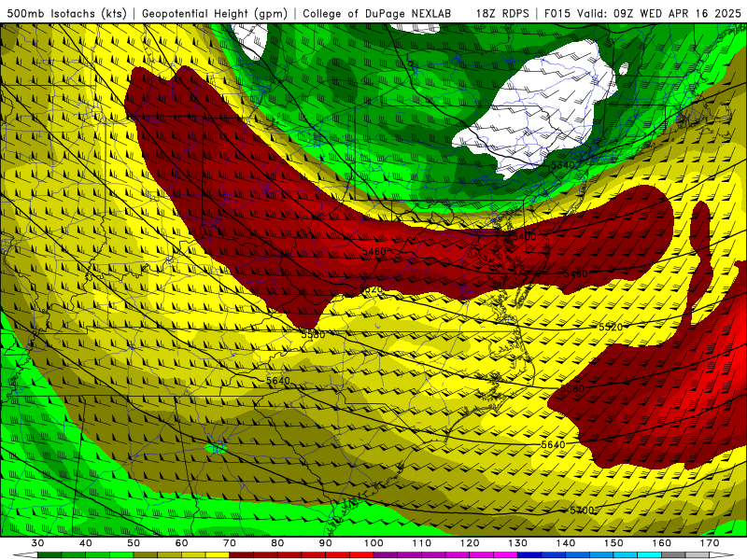
Task: Click the 40 label on the color scale
Action: click(x=85, y=543)
